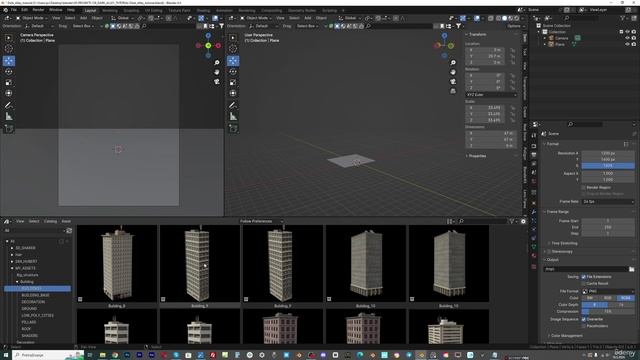Open the XYZ Euler rotation mode dropdown

(491, 95)
